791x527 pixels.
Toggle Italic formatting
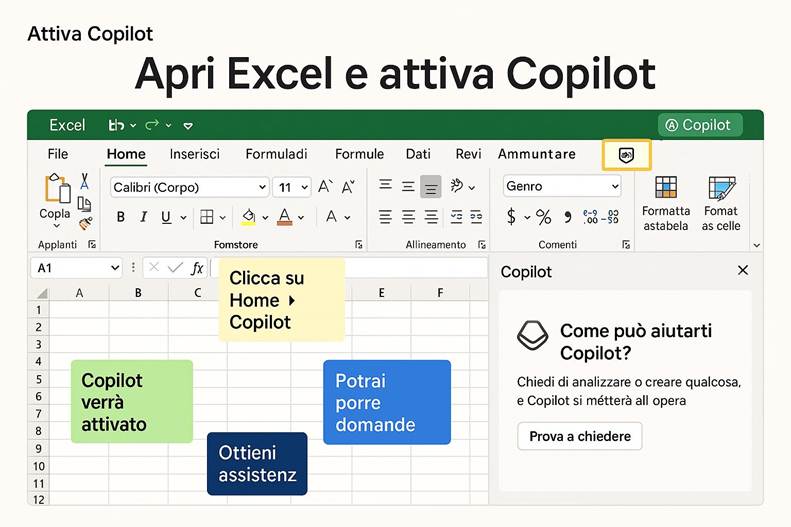[143, 217]
